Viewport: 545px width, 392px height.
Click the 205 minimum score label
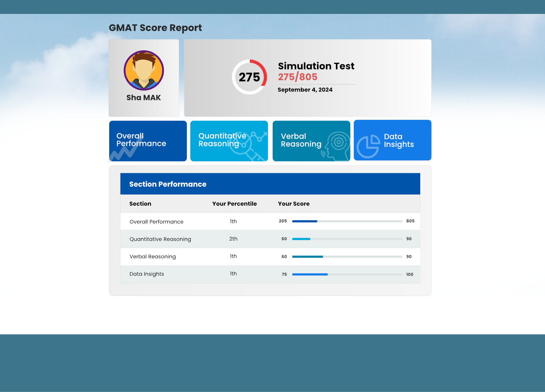tap(283, 221)
